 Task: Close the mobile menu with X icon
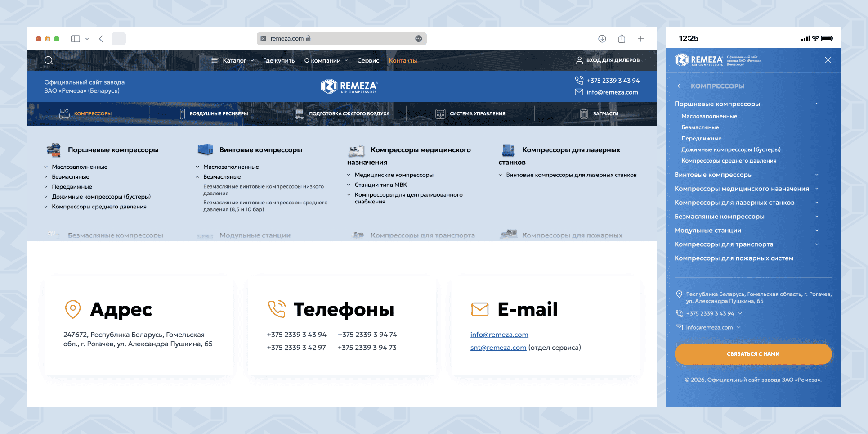(828, 60)
